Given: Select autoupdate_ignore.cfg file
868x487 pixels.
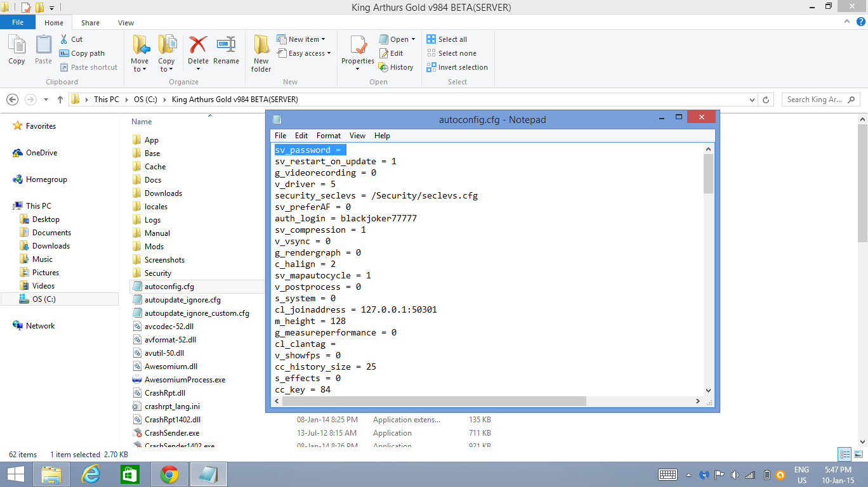Looking at the screenshot, I should tap(183, 300).
